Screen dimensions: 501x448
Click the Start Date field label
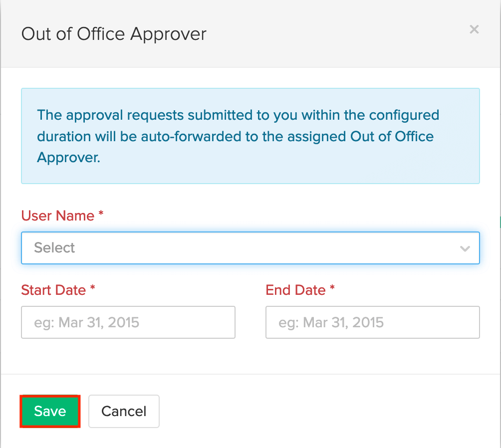53,290
